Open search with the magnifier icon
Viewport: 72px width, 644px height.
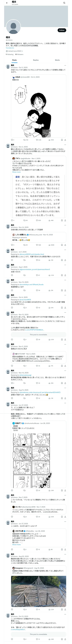coord(64,3)
